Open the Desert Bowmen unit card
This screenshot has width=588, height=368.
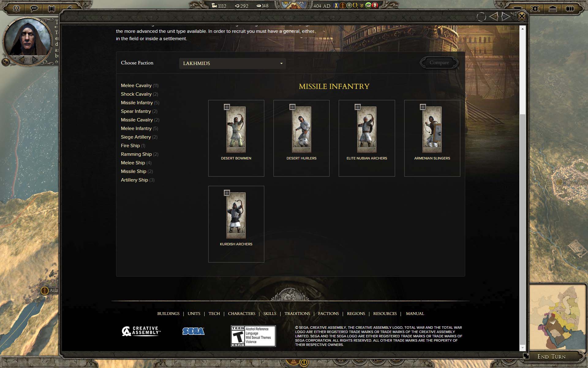pos(236,138)
